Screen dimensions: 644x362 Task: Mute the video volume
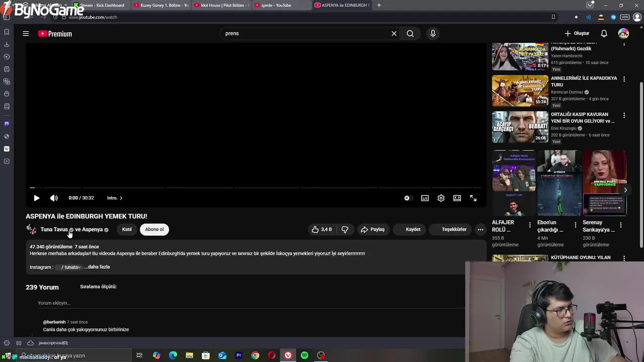[x=54, y=198]
